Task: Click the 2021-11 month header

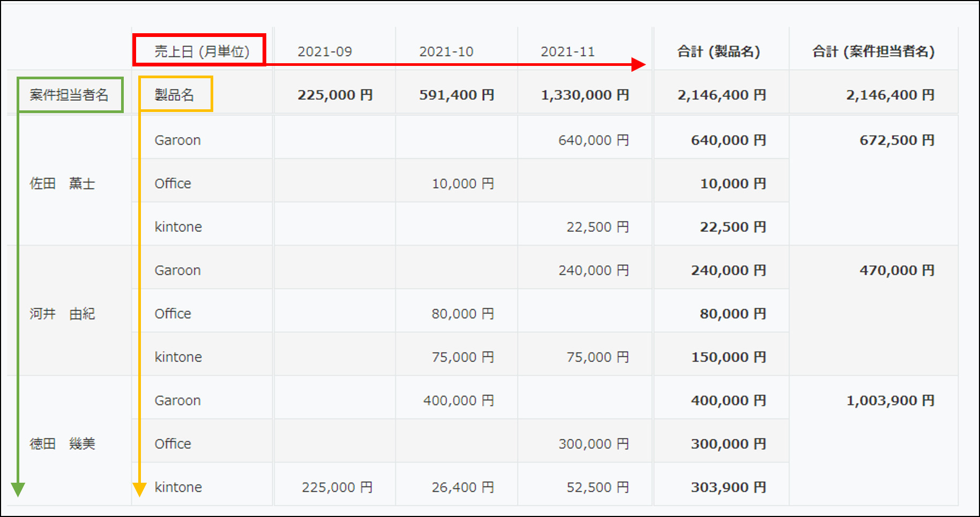Action: (x=568, y=51)
